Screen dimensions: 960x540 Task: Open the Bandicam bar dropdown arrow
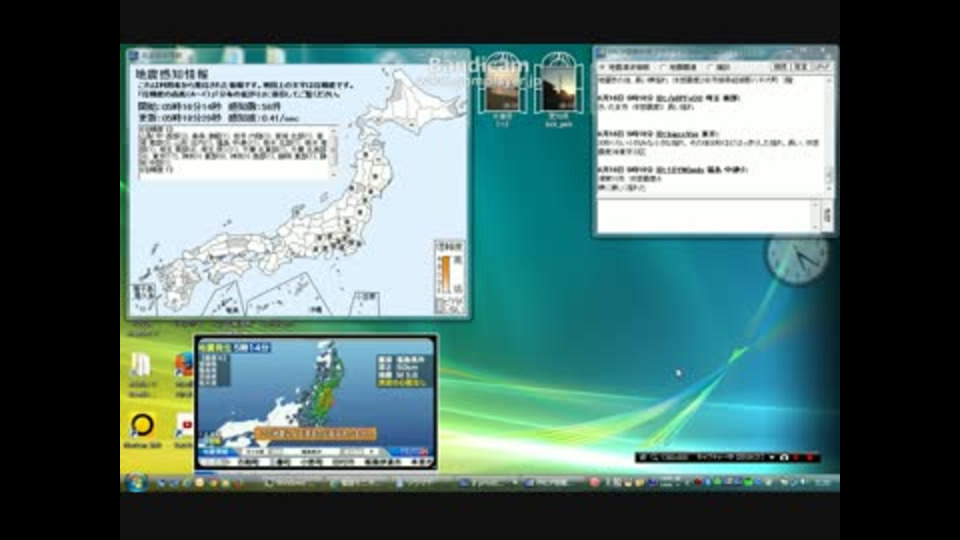click(771, 457)
